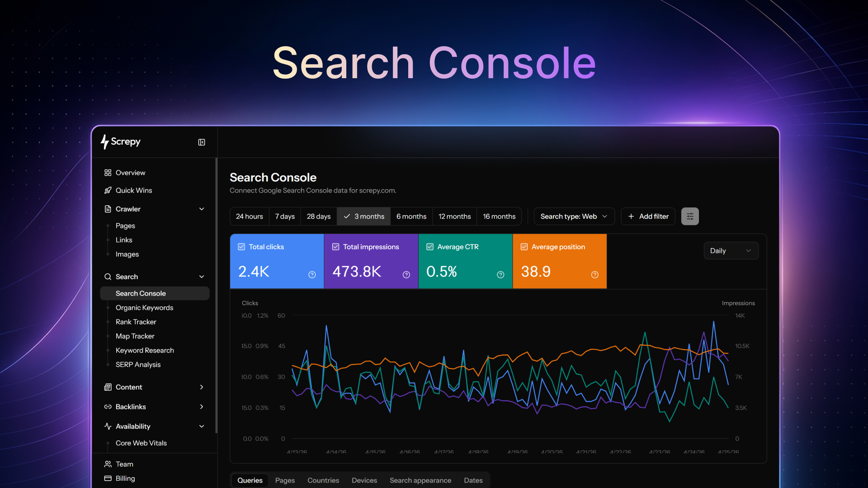Switch to the Countries tab

[323, 480]
